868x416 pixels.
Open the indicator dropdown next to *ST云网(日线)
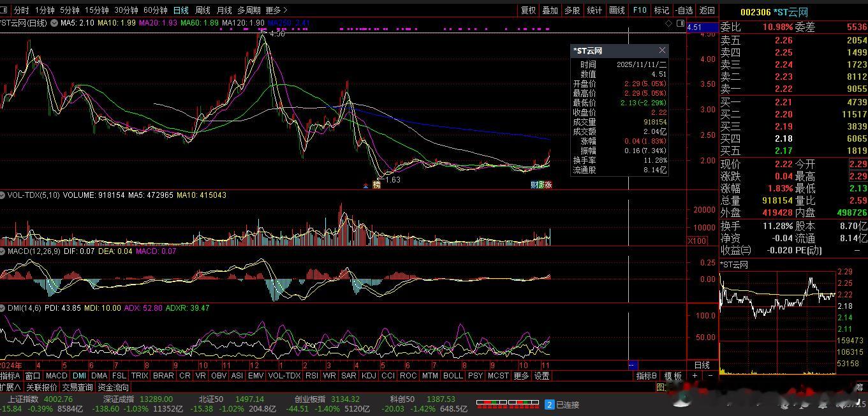pos(54,23)
